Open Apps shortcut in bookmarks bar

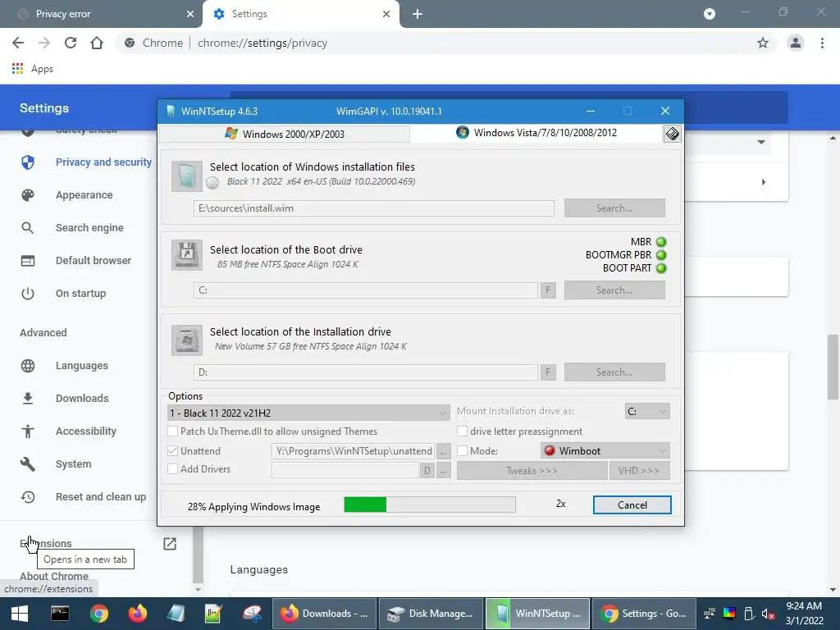32,69
